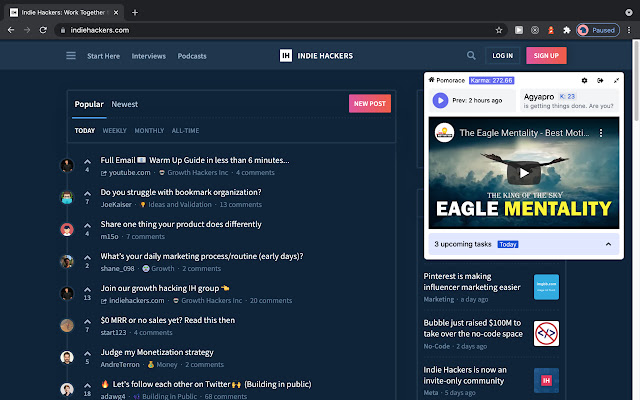
Task: Open Chrome three-dot menu
Action: [x=629, y=30]
